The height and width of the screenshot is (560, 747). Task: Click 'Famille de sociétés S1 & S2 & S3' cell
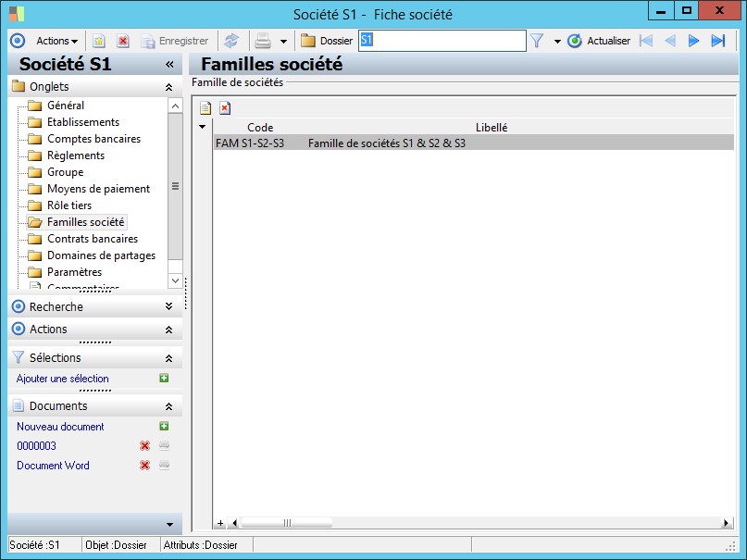387,143
